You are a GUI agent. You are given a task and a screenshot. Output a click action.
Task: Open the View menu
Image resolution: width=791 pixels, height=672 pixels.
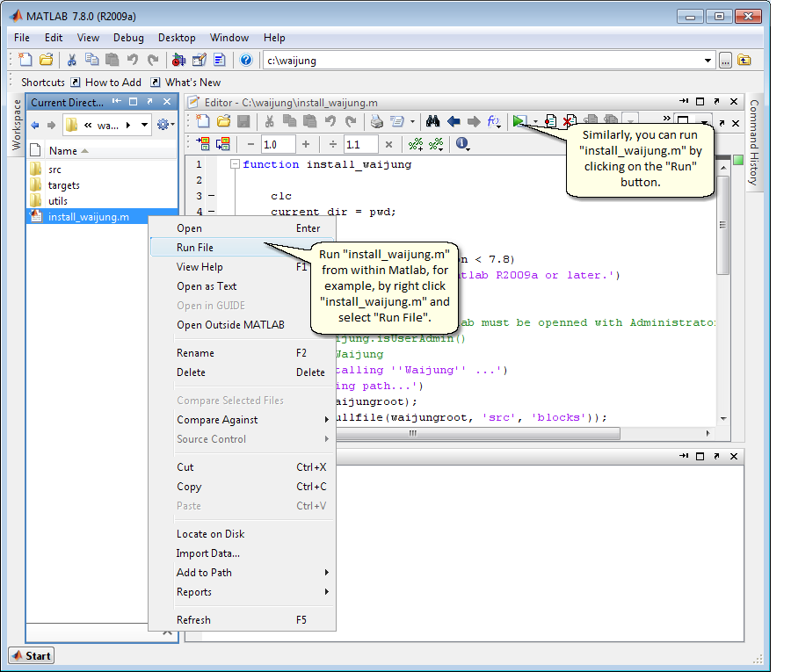pos(88,38)
